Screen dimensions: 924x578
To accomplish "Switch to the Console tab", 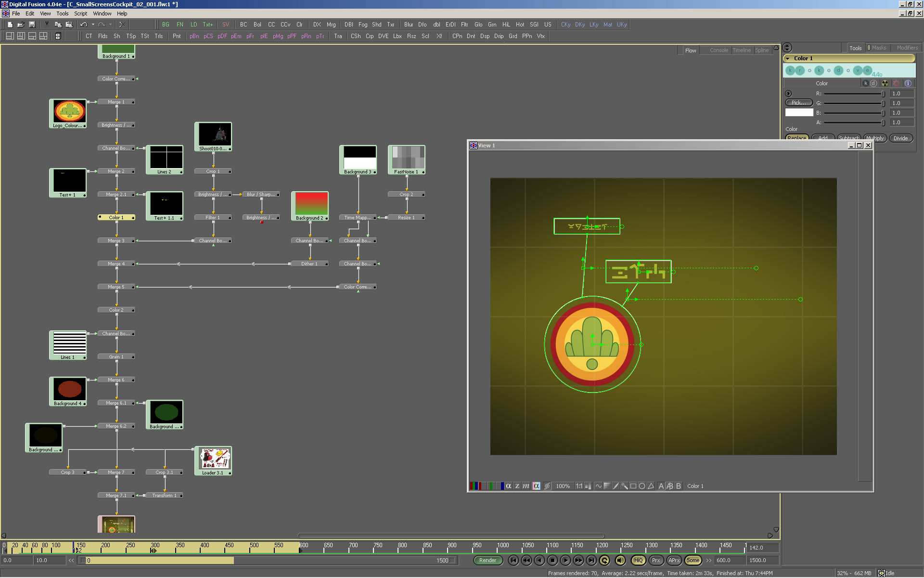I will (719, 50).
